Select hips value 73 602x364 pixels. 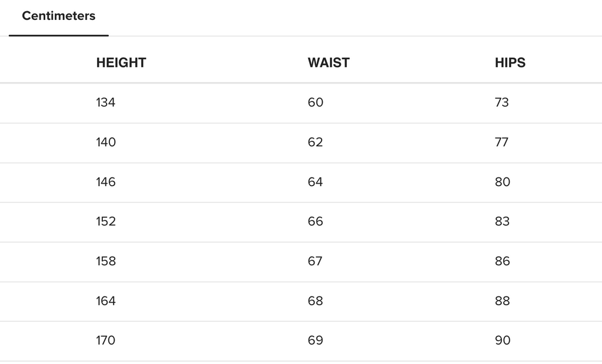click(x=502, y=103)
